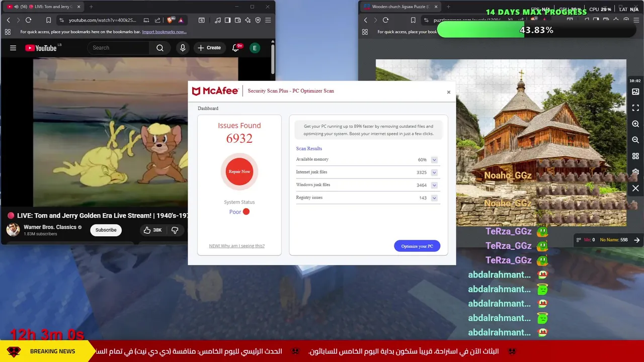Close the McAfee scan dialog
644x362 pixels.
[449, 92]
